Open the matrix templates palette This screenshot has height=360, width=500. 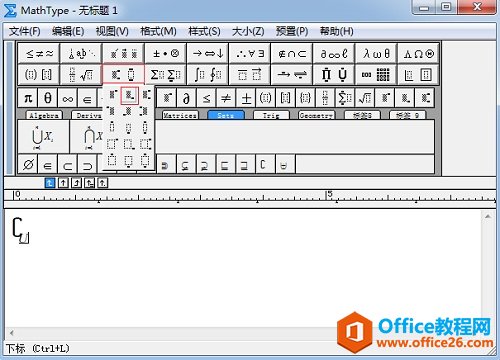[x=376, y=74]
